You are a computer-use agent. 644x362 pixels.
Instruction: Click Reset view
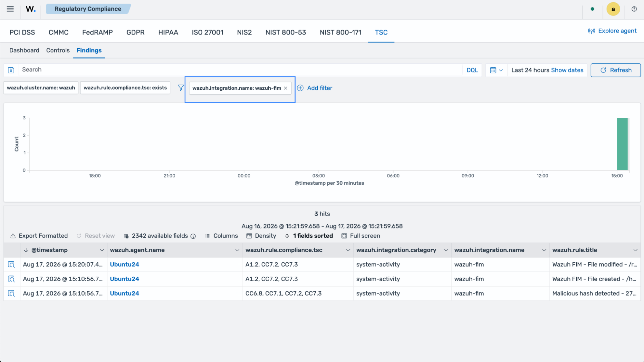(96, 236)
